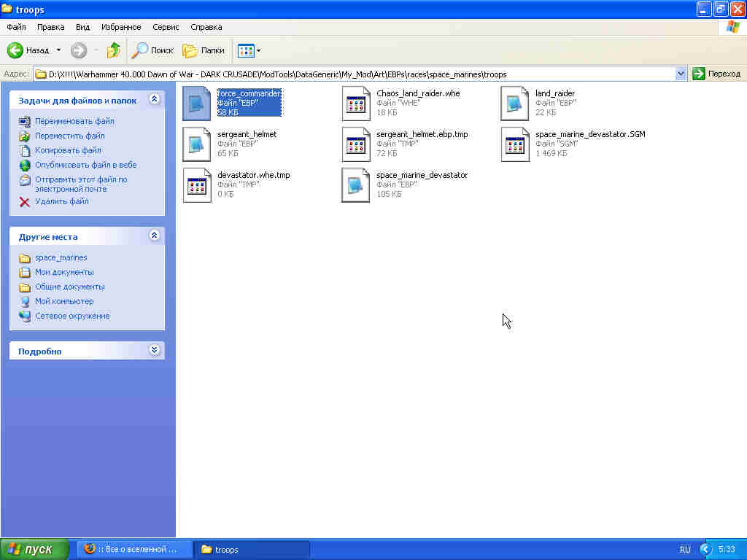Screen dimensions: 747x560
Task: Click Network Places icon in sidebar
Action: click(x=24, y=316)
